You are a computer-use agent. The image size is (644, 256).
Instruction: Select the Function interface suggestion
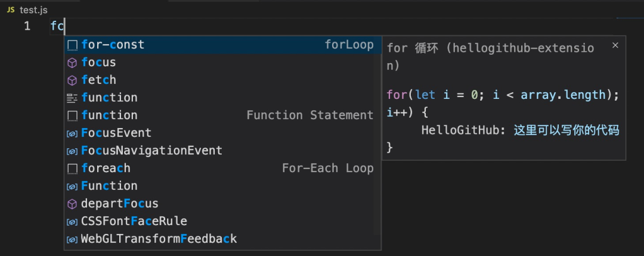tap(109, 186)
